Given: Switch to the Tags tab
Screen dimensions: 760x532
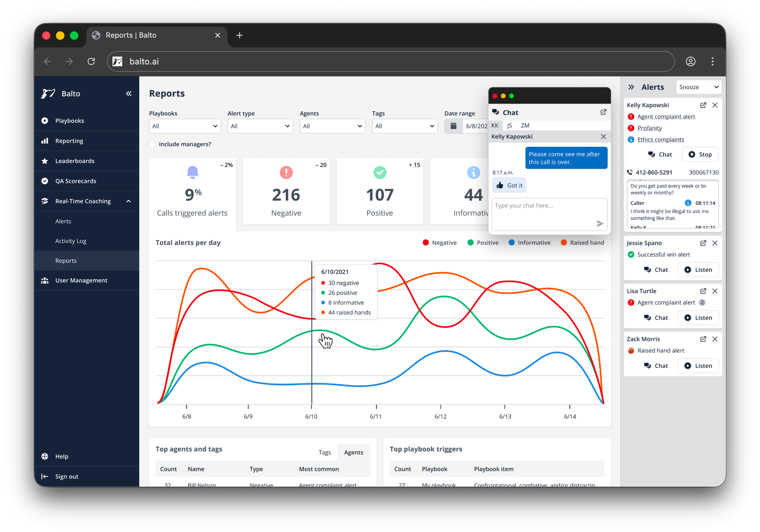Looking at the screenshot, I should click(325, 452).
